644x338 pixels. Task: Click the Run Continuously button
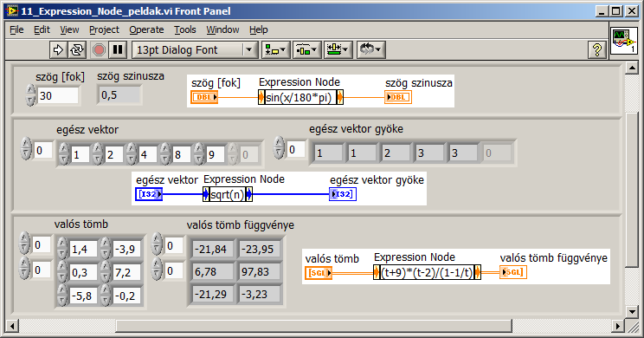click(76, 49)
